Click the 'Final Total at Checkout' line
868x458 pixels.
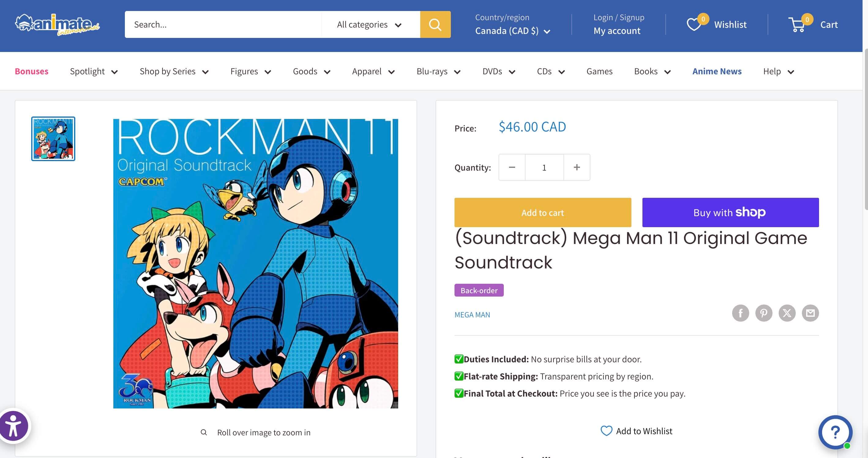coord(570,393)
